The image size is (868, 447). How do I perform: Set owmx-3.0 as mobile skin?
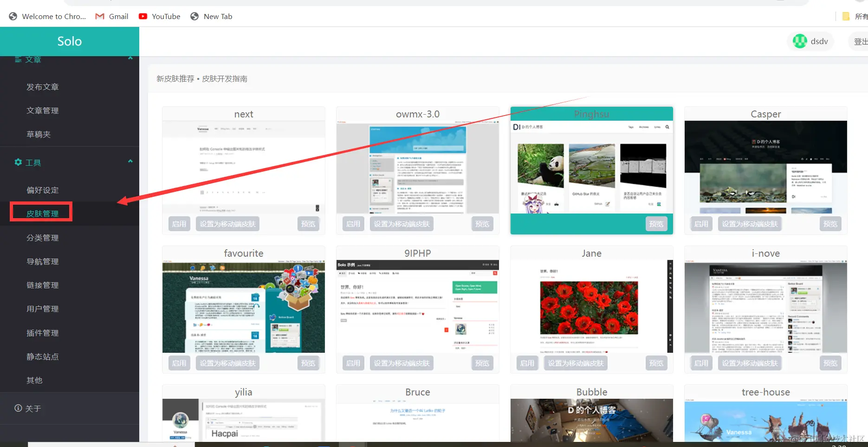pyautogui.click(x=402, y=224)
